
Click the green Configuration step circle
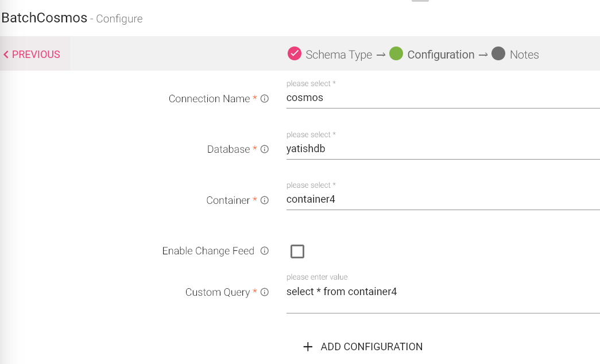[x=396, y=54]
